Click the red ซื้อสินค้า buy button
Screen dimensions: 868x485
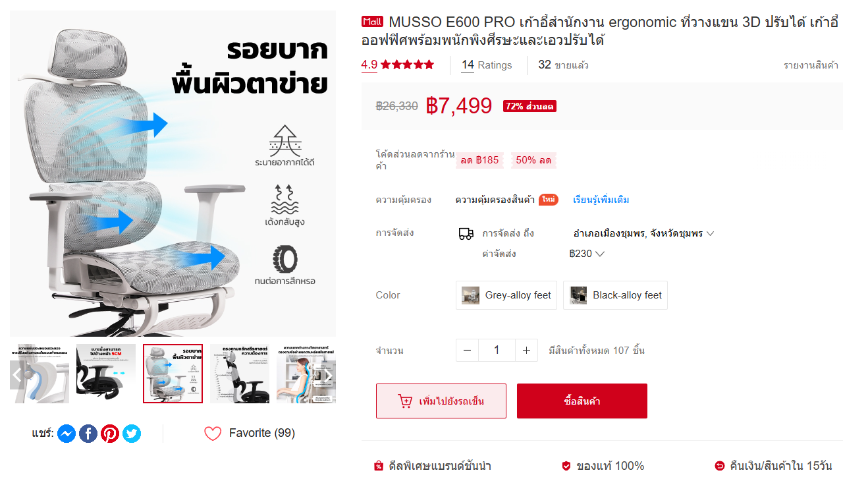click(x=582, y=401)
